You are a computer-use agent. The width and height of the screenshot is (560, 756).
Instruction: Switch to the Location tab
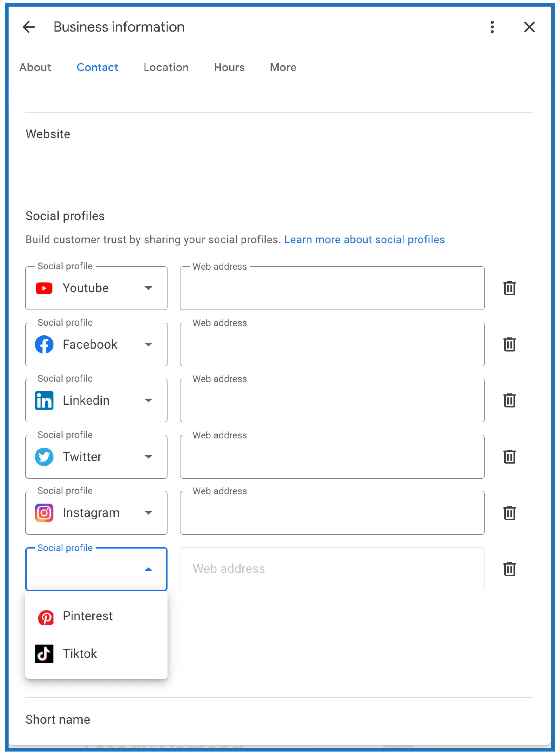[166, 68]
